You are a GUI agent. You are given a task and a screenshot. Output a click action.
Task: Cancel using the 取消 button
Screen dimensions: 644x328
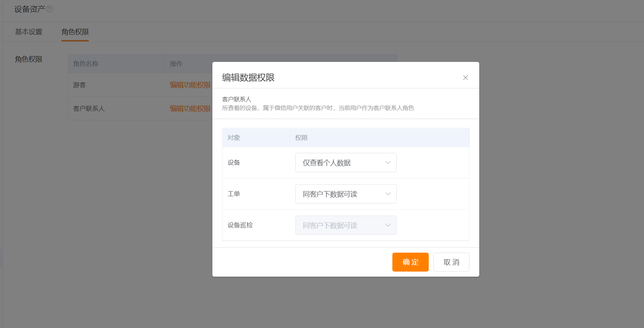(x=451, y=262)
